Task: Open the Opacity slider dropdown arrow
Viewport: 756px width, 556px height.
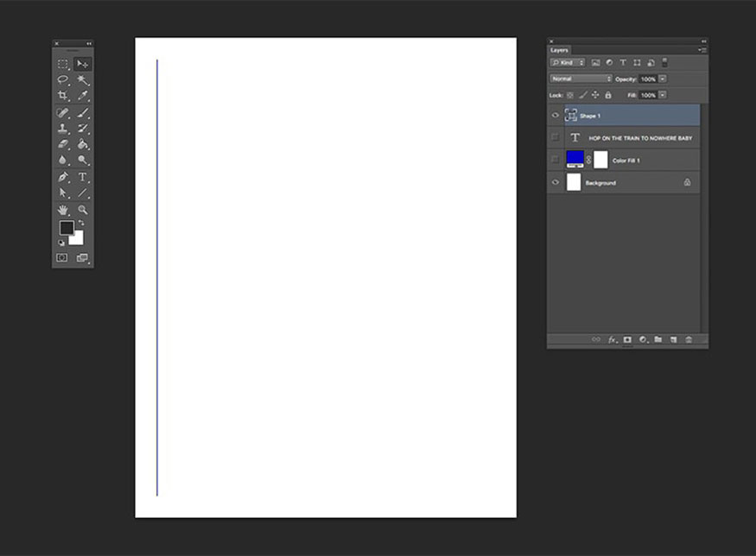Action: [x=663, y=79]
